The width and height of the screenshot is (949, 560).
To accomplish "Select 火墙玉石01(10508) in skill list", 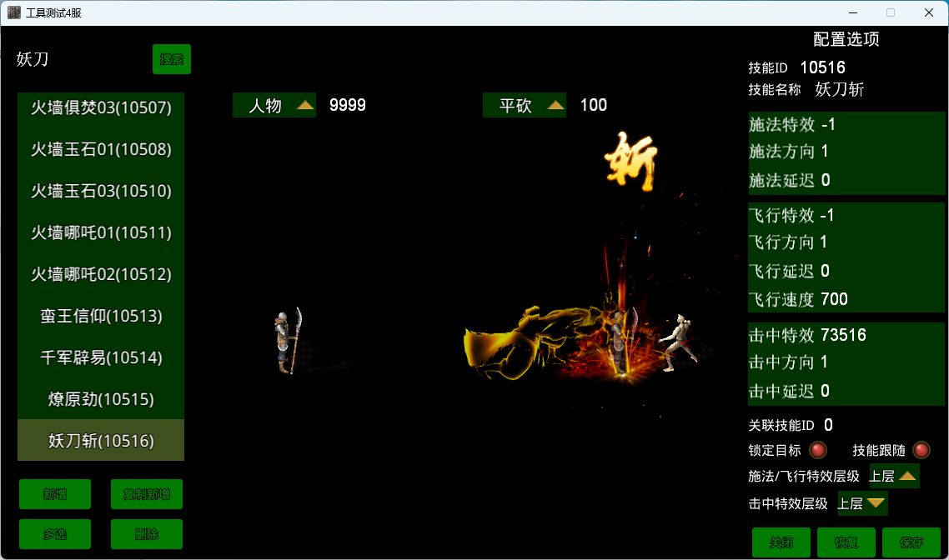I will pos(101,149).
